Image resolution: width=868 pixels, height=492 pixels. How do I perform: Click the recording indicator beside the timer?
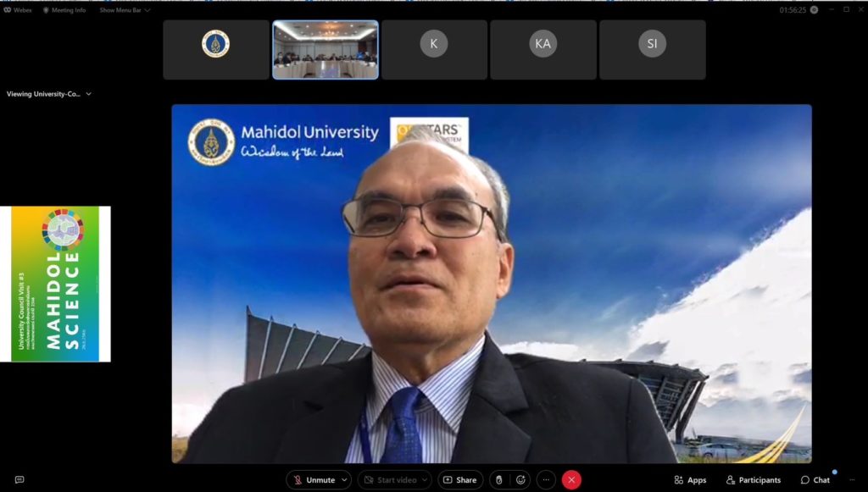coord(815,10)
